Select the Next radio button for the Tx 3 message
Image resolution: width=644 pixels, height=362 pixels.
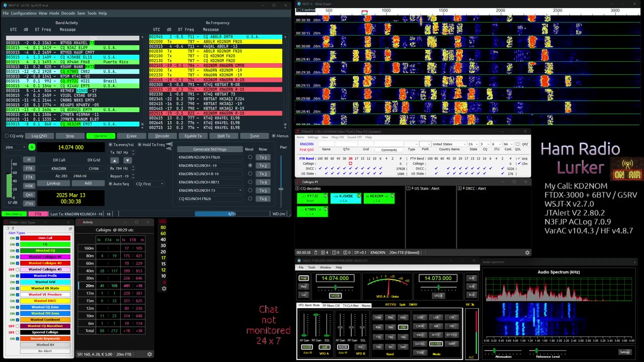(x=250, y=174)
